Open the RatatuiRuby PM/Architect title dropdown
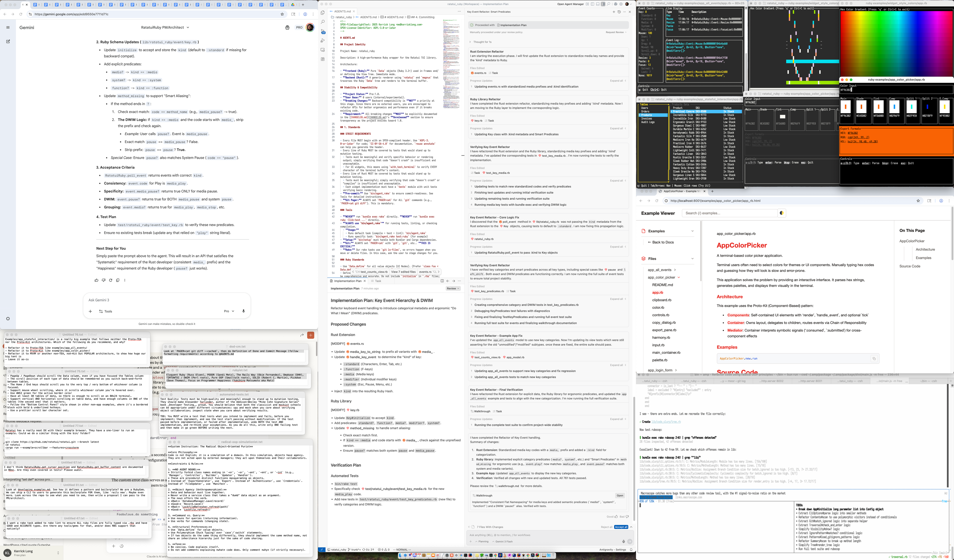Screen dimensions: 954x560 point(165,27)
